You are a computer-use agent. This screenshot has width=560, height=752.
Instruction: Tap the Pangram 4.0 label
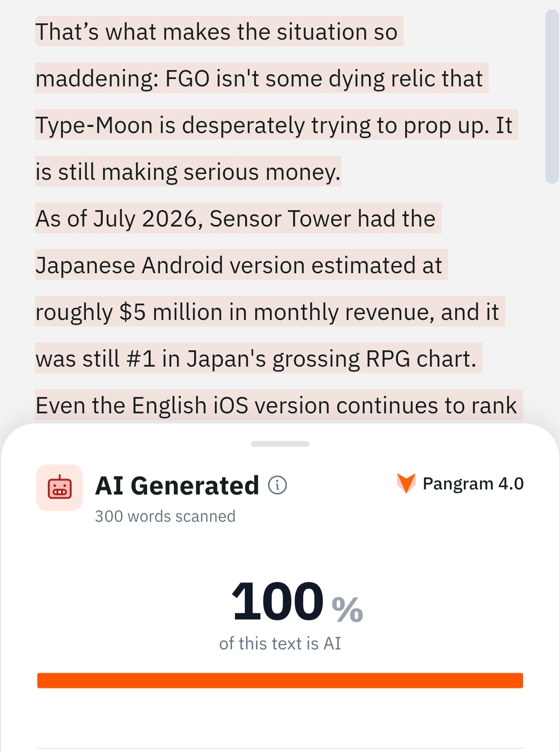473,484
